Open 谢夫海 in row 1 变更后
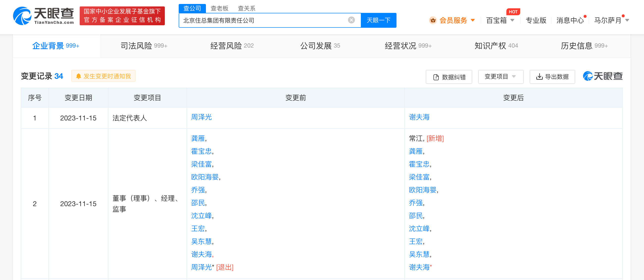Screen dimensions: 644x280 [419, 117]
